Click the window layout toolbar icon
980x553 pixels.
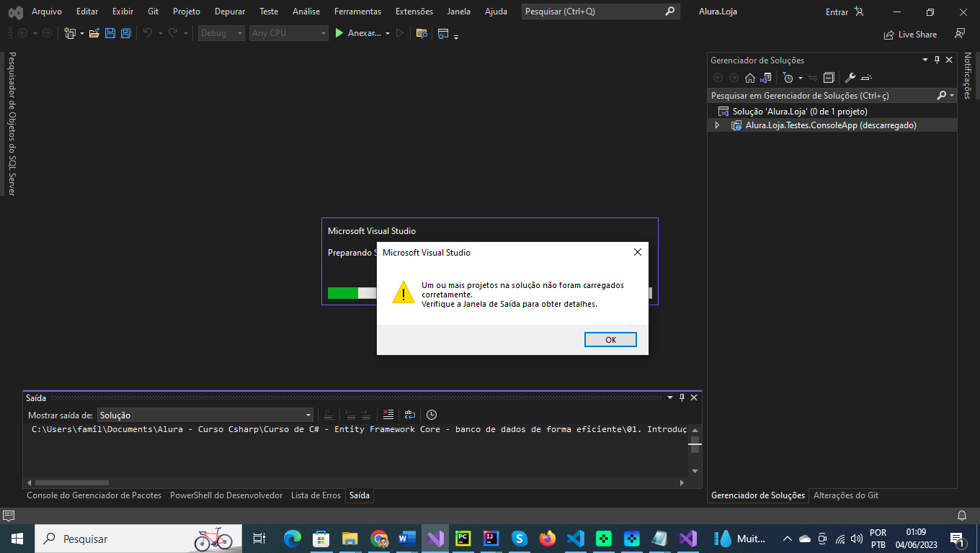443,33
